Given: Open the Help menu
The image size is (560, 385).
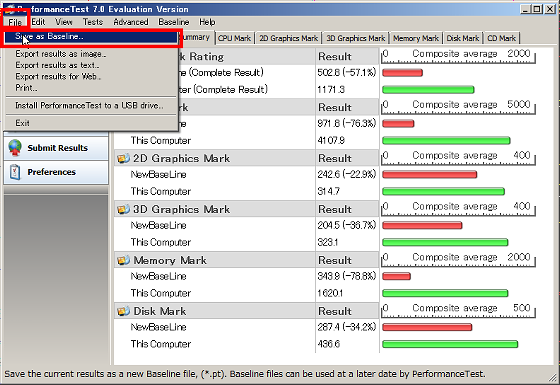Looking at the screenshot, I should click(x=207, y=22).
